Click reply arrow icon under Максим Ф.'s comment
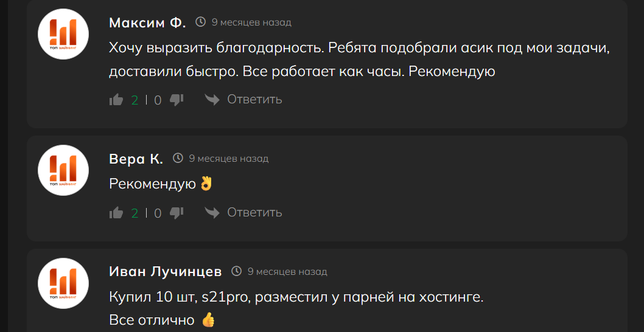This screenshot has width=644, height=332. (212, 99)
